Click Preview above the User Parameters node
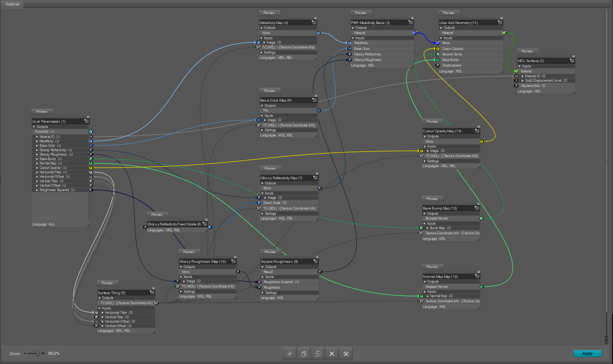The width and height of the screenshot is (613, 364). point(42,112)
